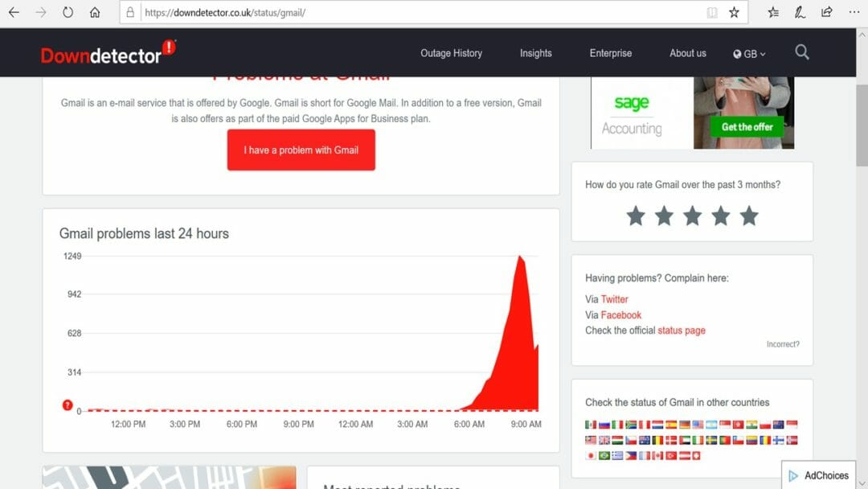Screen dimensions: 868x489
Task: Select the South Africa flag
Action: [631, 425]
